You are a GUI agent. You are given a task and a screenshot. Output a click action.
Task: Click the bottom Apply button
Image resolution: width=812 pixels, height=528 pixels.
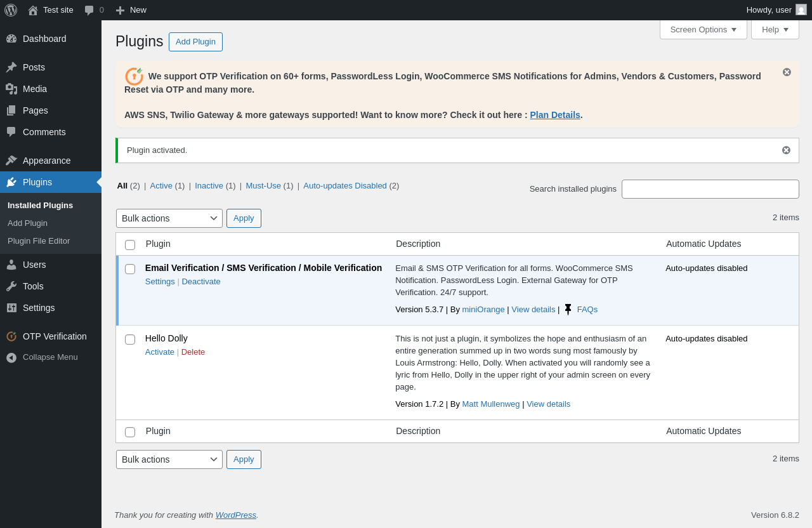(244, 459)
